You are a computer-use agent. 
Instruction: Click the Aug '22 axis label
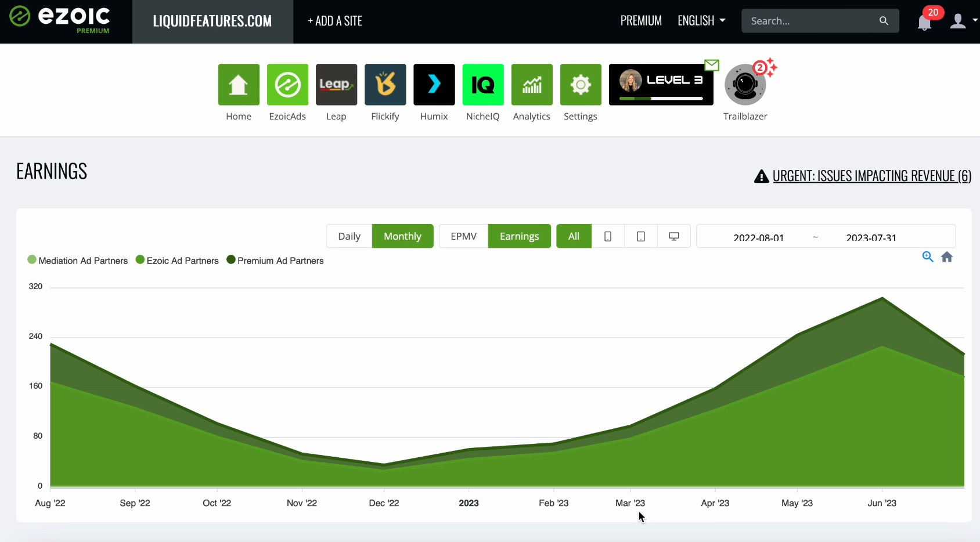(x=50, y=503)
